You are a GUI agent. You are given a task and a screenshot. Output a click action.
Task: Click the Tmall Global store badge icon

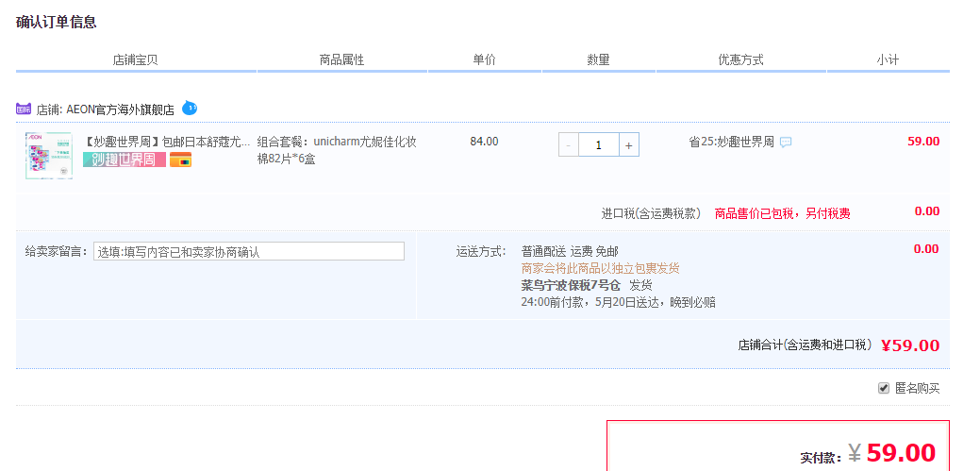tap(24, 109)
